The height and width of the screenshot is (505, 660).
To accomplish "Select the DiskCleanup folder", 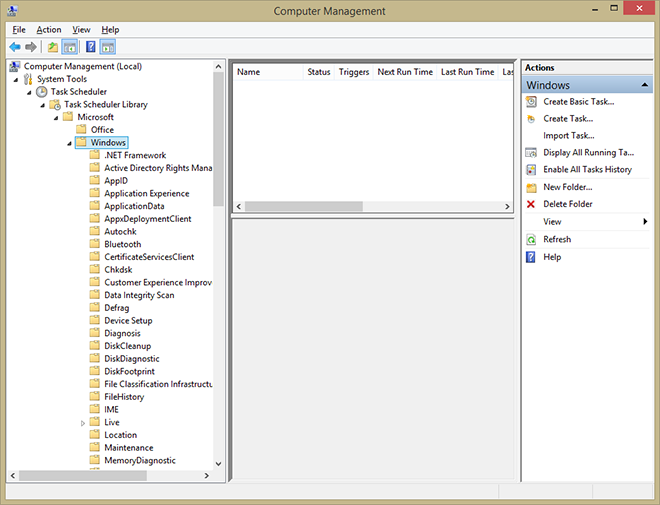I will [x=128, y=346].
